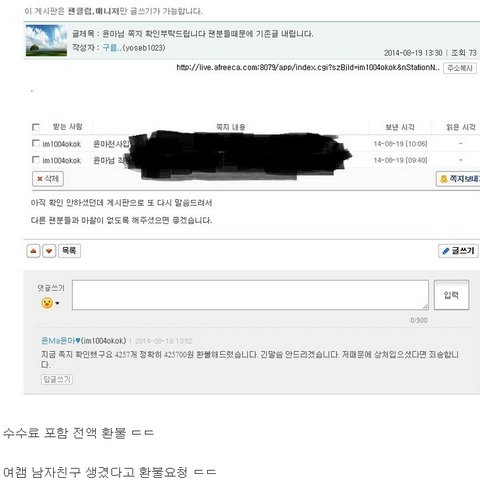Toggle the select-all checkbox beside 받는 사람
This screenshot has width=480, height=485.
(36, 127)
